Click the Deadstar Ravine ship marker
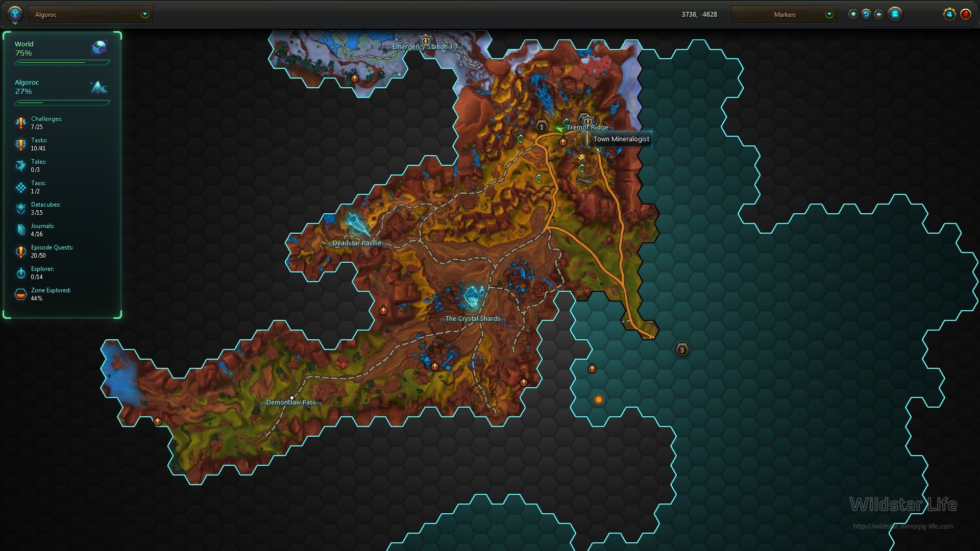 (356, 223)
